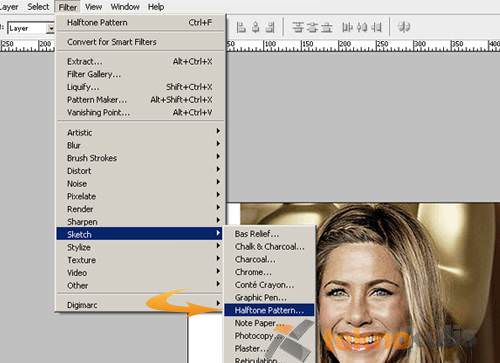
Task: Expand the Render submenu arrow
Action: tap(218, 207)
